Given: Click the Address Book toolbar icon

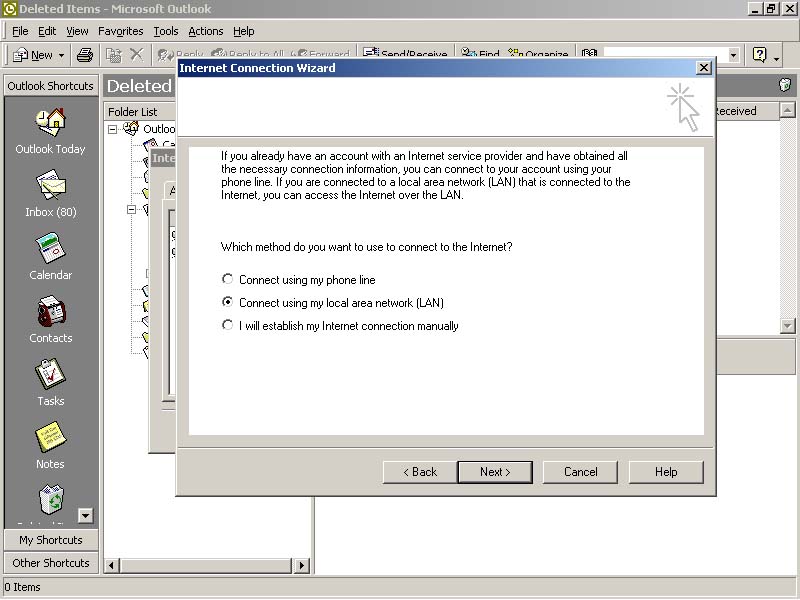Looking at the screenshot, I should pos(589,53).
